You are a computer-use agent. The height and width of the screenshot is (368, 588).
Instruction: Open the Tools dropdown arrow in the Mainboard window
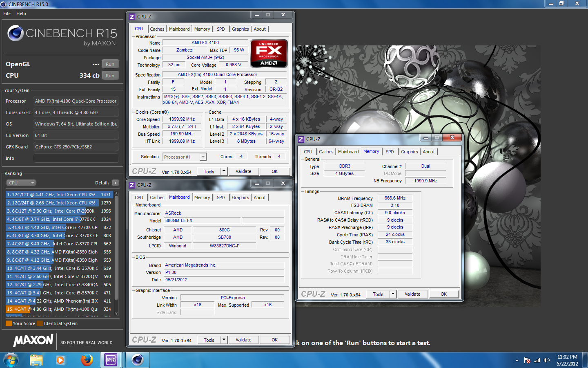[224, 340]
